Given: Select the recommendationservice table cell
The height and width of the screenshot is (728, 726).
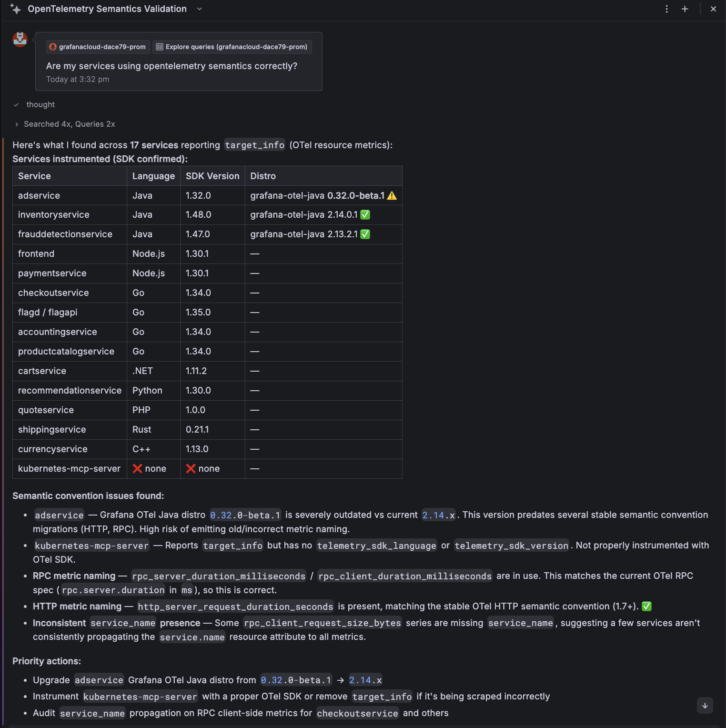Looking at the screenshot, I should (70, 391).
